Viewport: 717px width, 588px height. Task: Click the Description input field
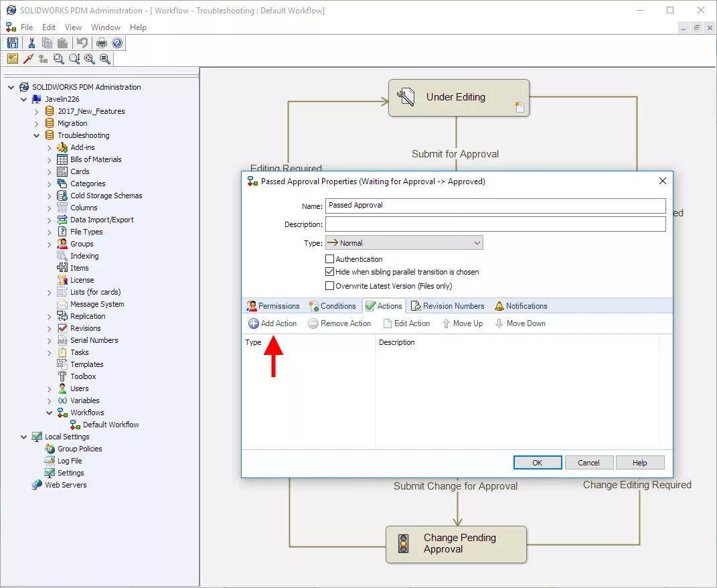click(x=495, y=224)
